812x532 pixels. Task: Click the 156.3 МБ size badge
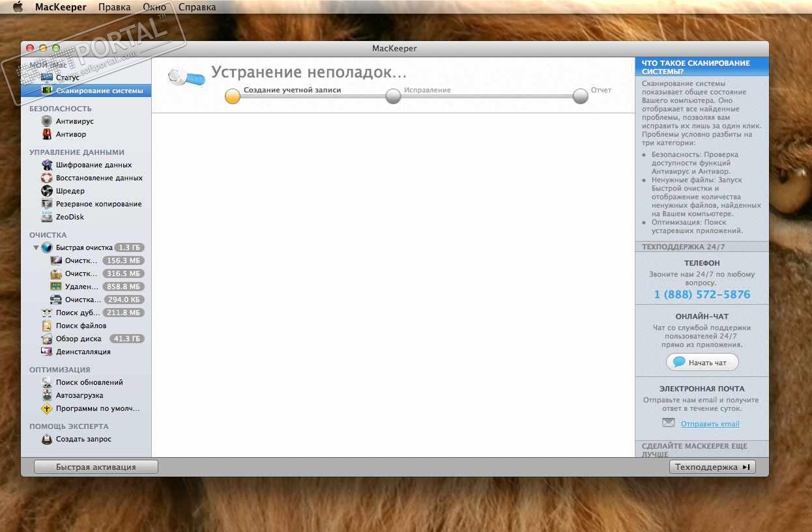click(x=124, y=260)
